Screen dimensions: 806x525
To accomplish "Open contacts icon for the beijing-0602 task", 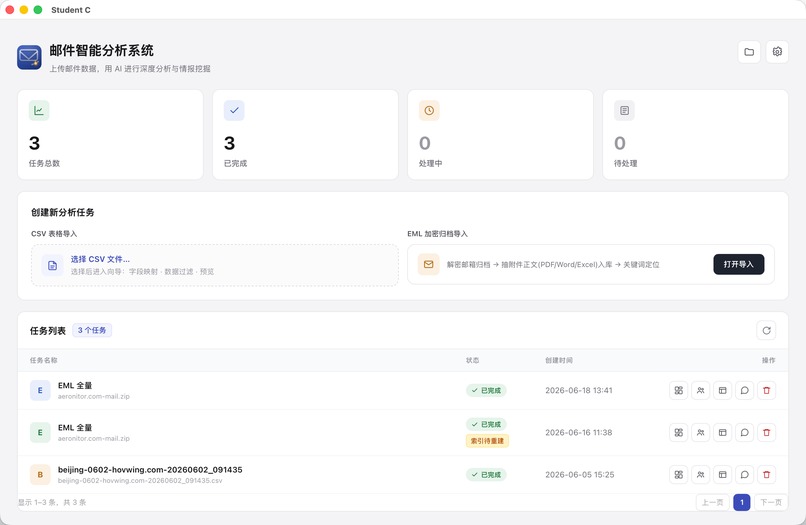I will pos(701,475).
